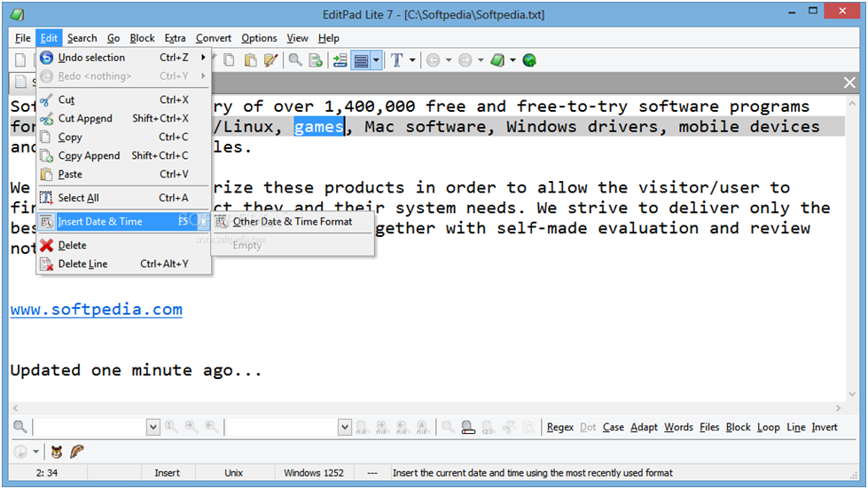
Task: Click the replace text input field
Action: tap(281, 427)
